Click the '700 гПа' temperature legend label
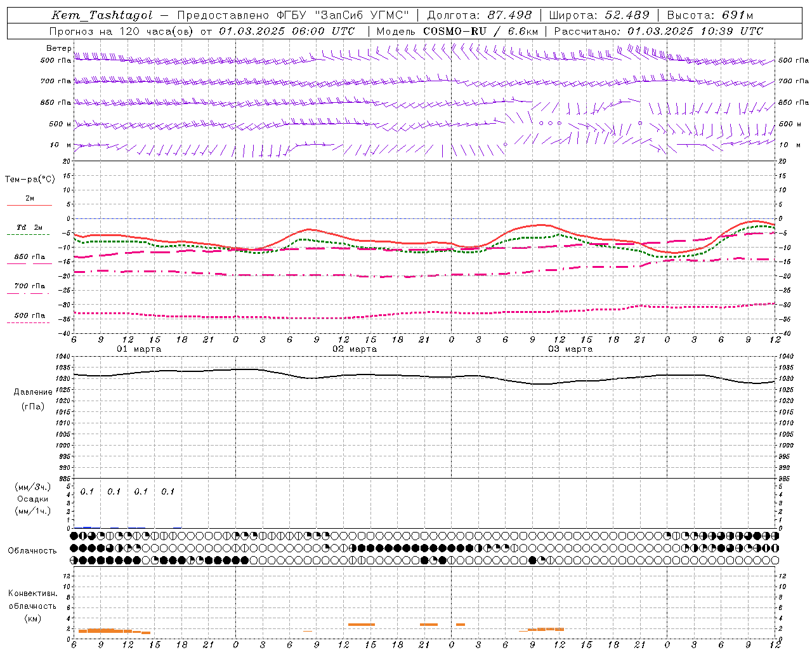Screen dimensions: 812x650 [x=29, y=286]
